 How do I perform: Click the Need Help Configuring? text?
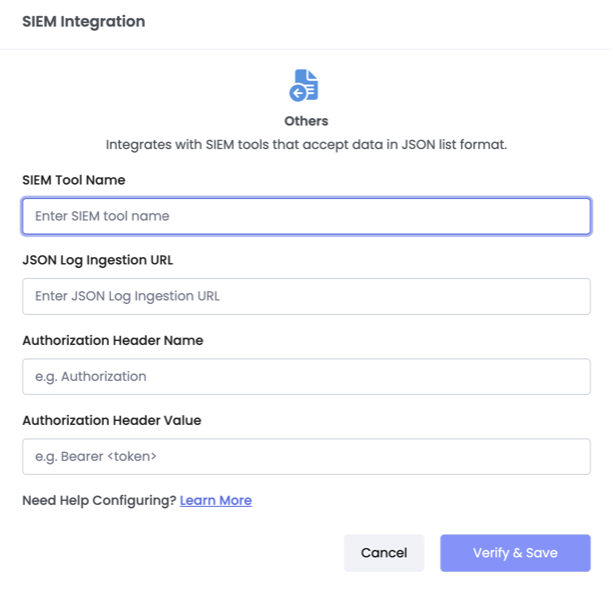pos(99,500)
